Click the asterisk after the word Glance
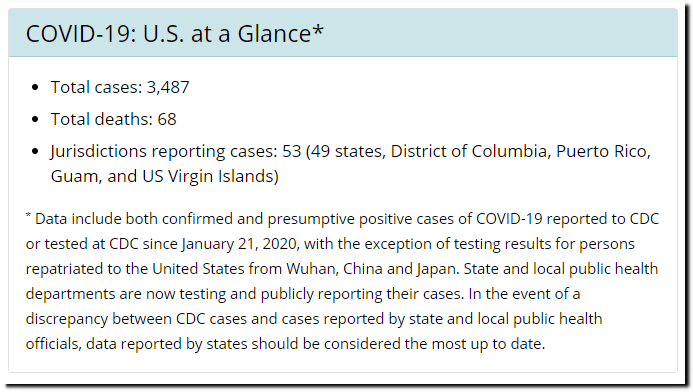 click(318, 30)
